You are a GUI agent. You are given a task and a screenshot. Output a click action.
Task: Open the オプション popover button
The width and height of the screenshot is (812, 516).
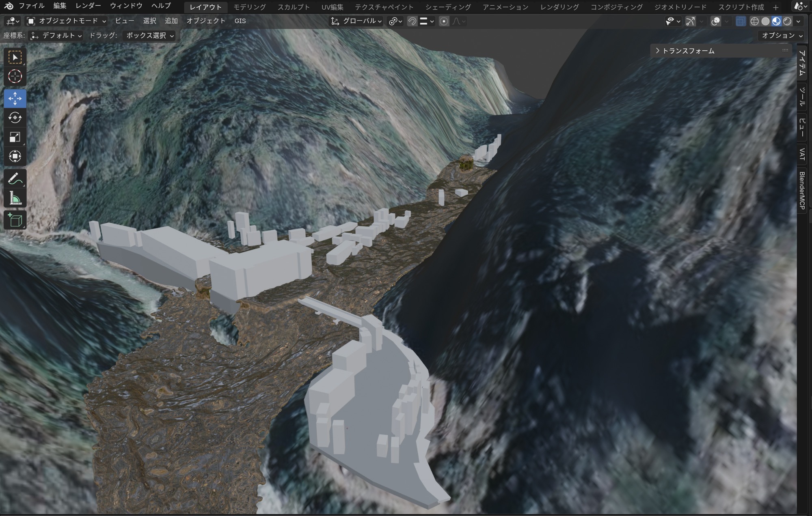781,35
